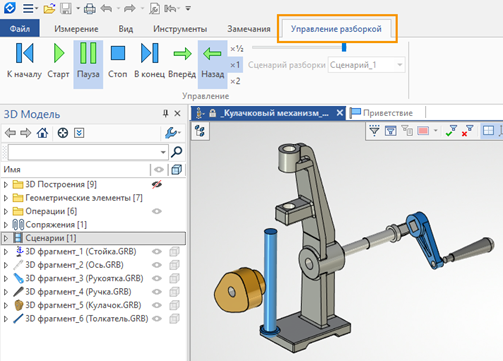
Task: Open the Файл menu
Action: [x=20, y=29]
